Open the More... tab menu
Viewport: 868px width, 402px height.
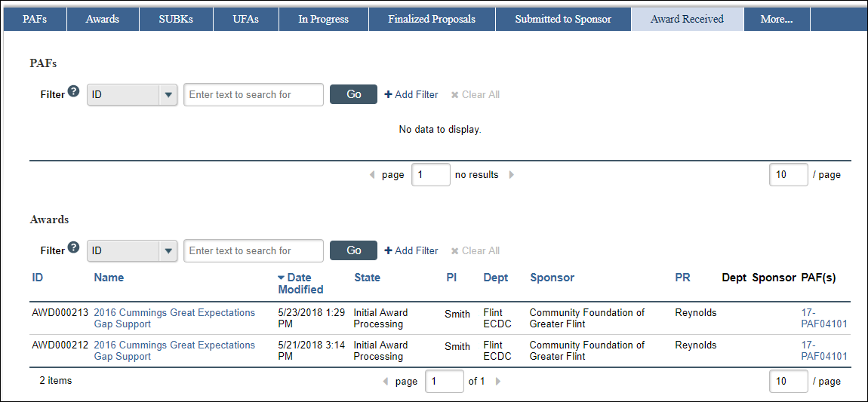point(777,20)
